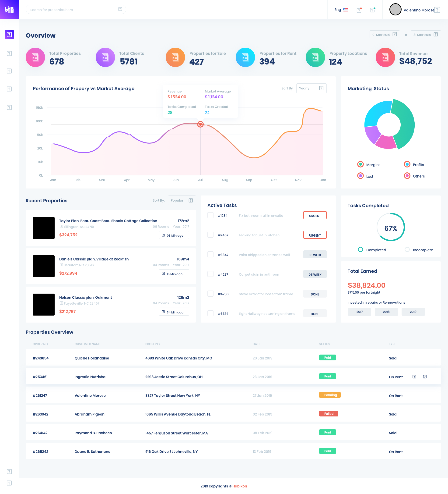Tick the checkbox for task #3847
The height and width of the screenshot is (494, 448).
(210, 254)
